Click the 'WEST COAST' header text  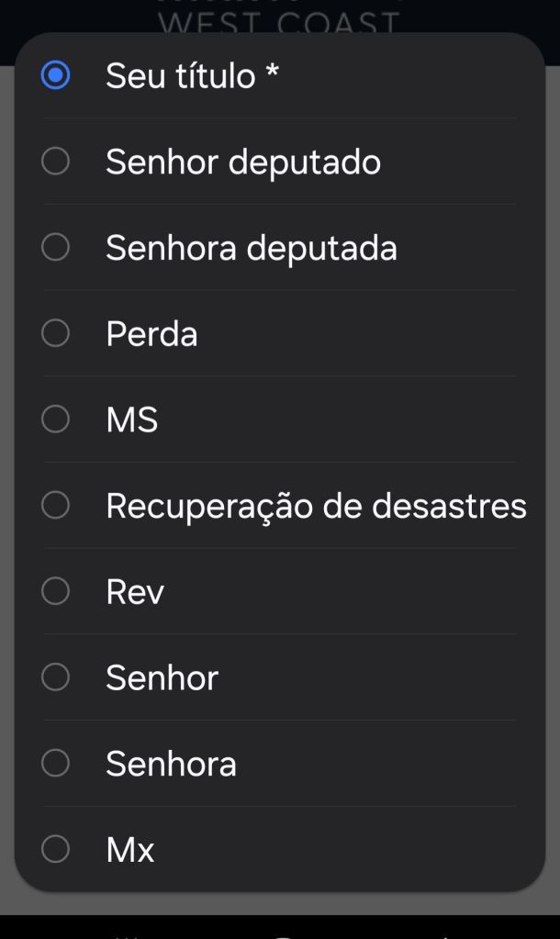279,21
